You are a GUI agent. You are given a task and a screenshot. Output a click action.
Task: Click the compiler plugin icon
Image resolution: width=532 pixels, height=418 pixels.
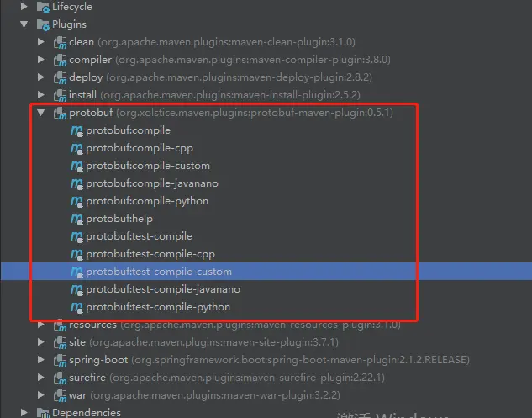click(60, 60)
